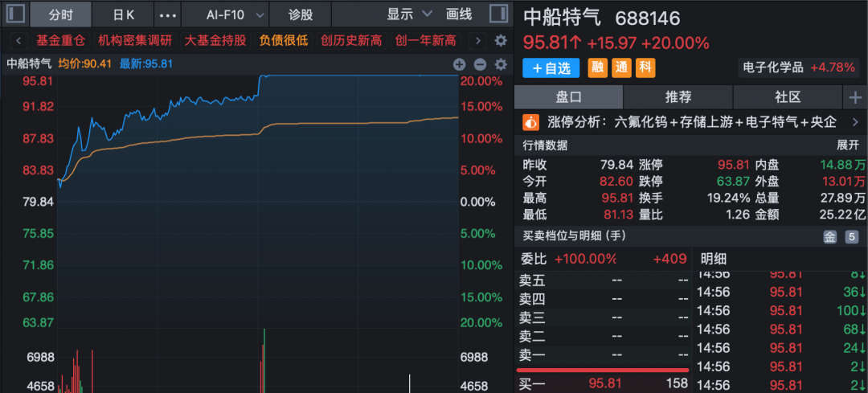Click 最新:95.81 label
This screenshot has height=393, width=868.
(146, 64)
